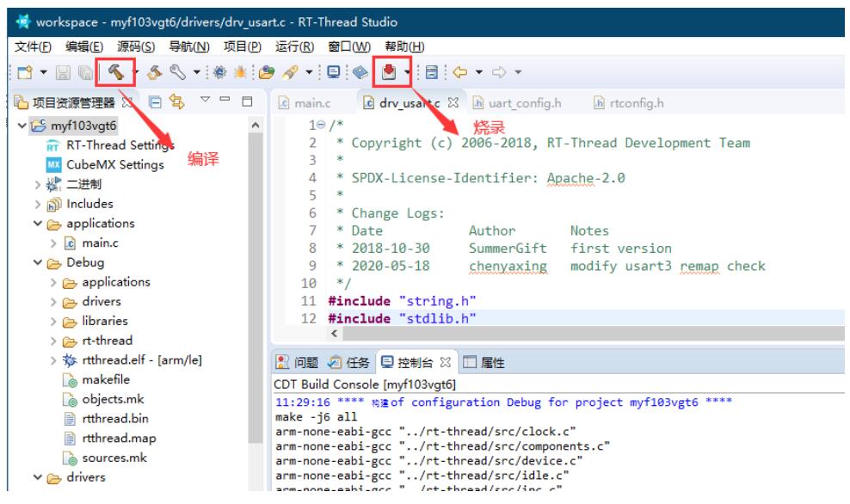The image size is (850, 504).
Task: Open the wrench tool dropdown arrow
Action: (197, 72)
